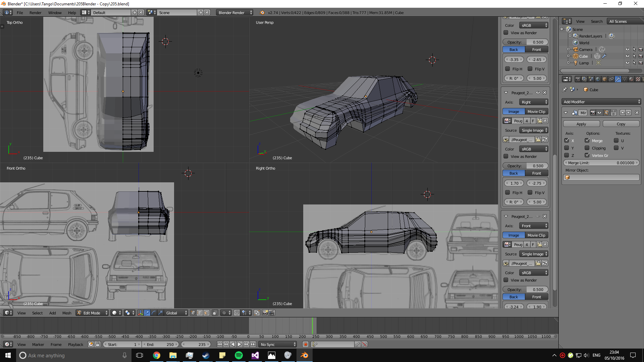Toggle proportional editing in 3D header
Viewport: 644px width, 362px height.
(224, 313)
